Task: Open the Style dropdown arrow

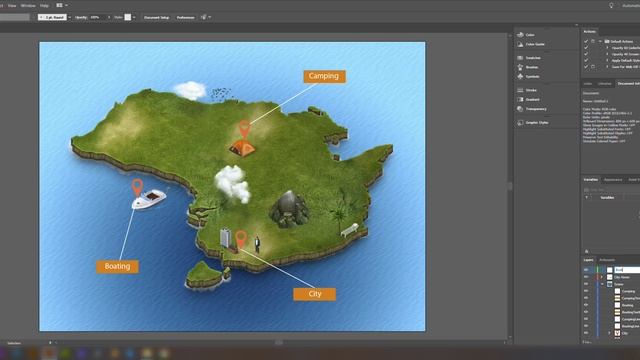Action: point(134,17)
